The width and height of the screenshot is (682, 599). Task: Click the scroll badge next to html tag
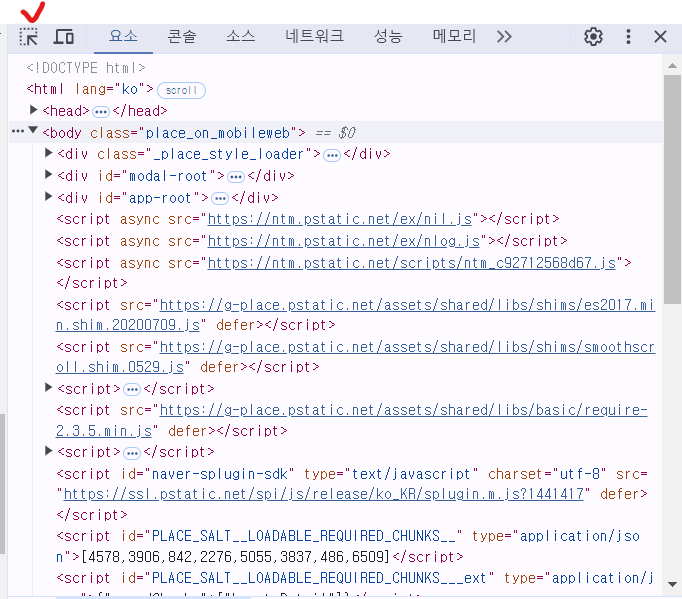pyautogui.click(x=181, y=90)
